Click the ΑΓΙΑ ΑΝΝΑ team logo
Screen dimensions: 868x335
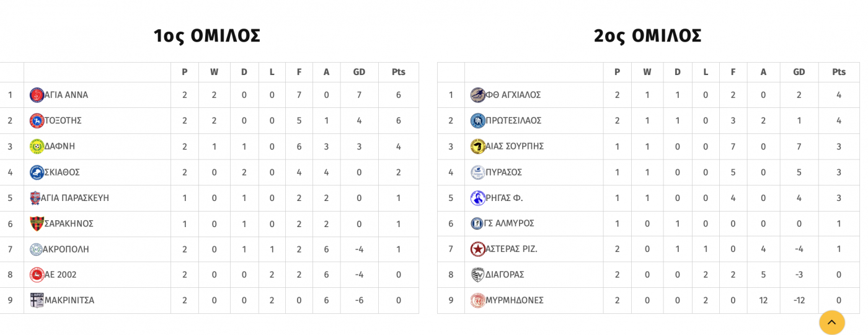[x=37, y=95]
